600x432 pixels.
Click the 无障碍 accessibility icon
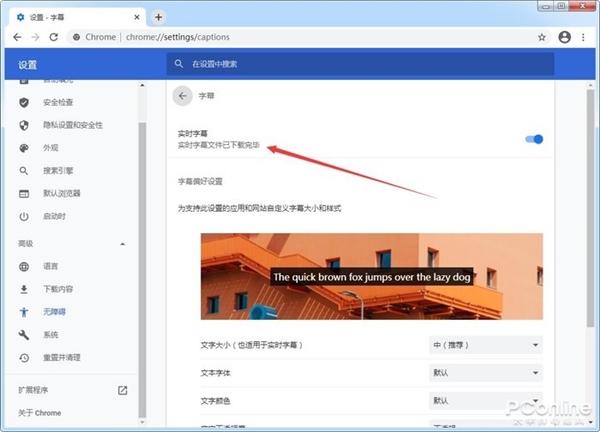tap(24, 312)
